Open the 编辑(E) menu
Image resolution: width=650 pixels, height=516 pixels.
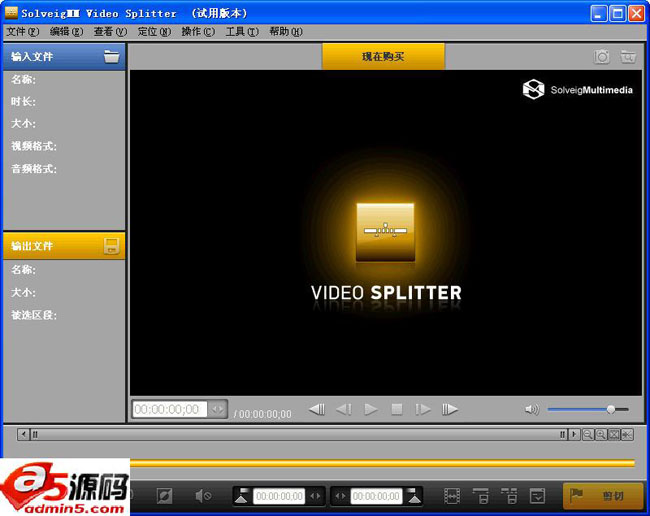[66, 31]
